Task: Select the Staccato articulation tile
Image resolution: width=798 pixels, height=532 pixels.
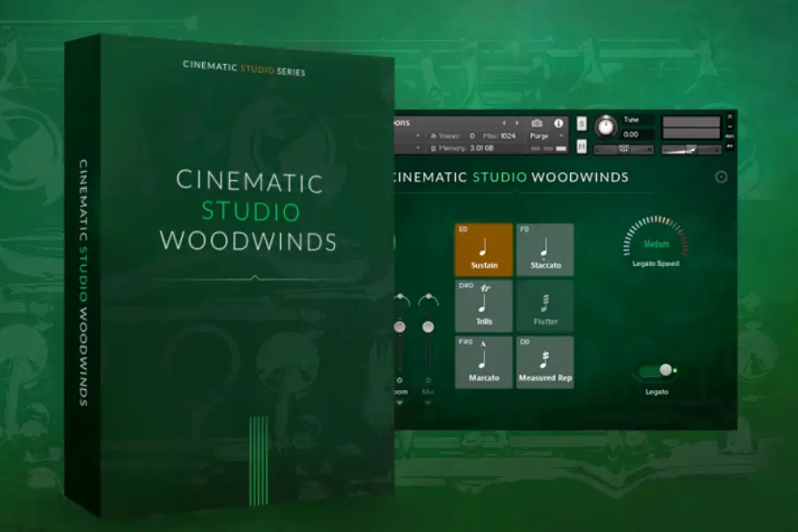Action: [x=545, y=249]
